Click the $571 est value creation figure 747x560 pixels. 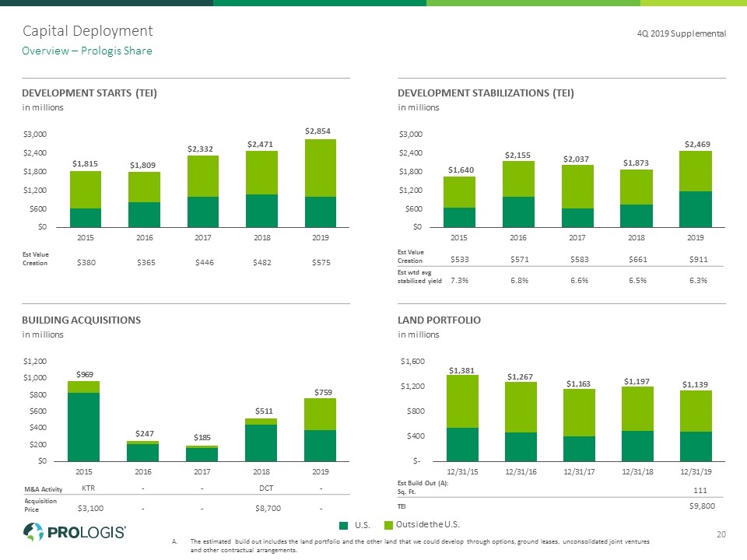click(519, 260)
